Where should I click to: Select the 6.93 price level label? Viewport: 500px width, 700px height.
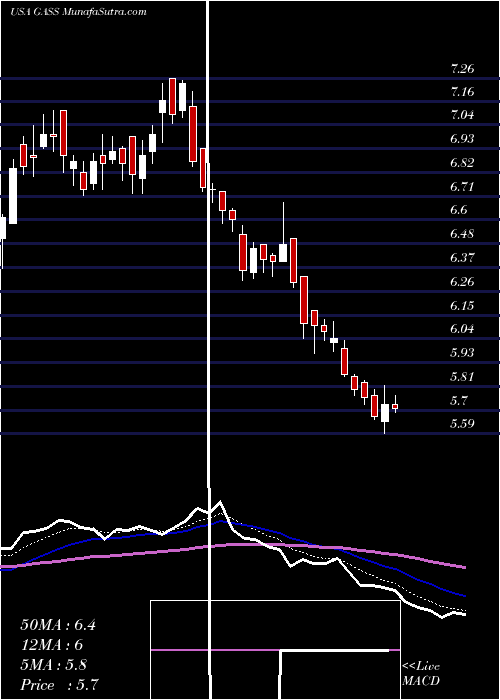(462, 139)
